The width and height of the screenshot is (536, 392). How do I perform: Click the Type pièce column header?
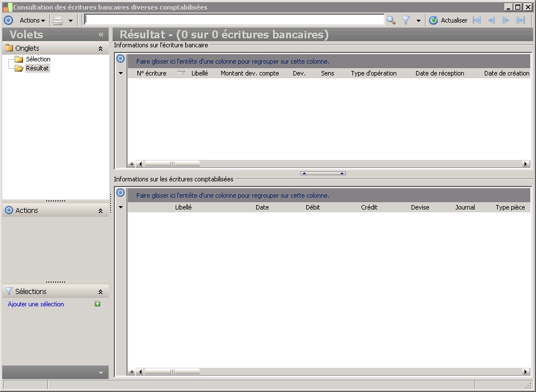click(x=510, y=207)
